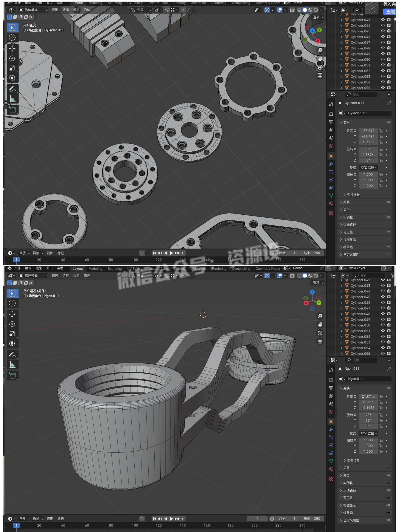Toggle camera view gizmo in lower viewport
The width and height of the screenshot is (399, 532).
click(x=320, y=333)
